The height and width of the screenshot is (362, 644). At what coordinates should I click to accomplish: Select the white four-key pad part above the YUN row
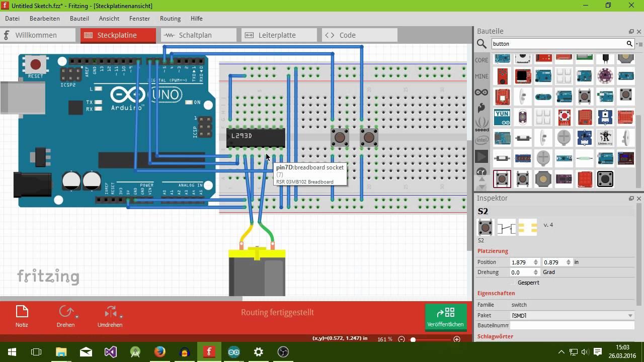pos(564,76)
